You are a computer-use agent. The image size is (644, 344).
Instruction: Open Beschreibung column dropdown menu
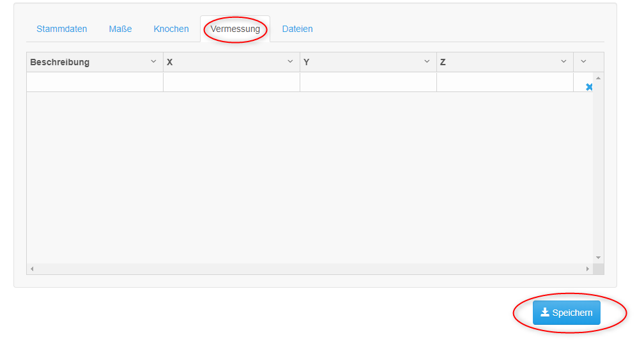(x=153, y=61)
